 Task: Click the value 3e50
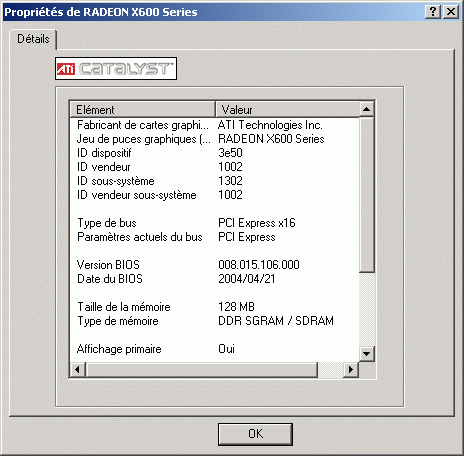point(230,153)
